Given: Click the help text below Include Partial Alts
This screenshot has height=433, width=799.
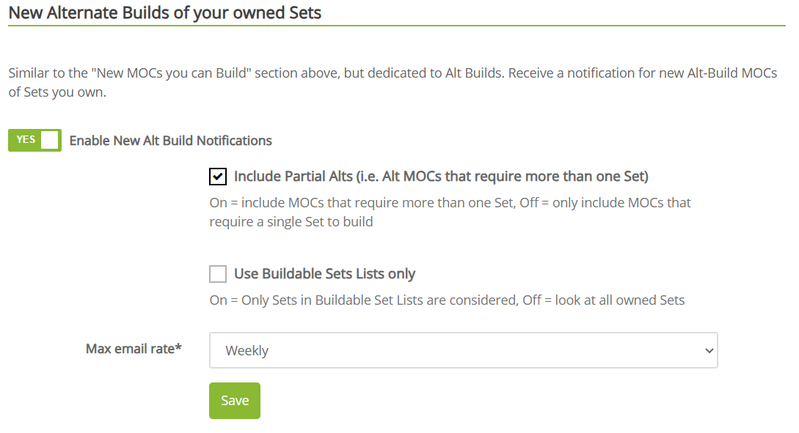Looking at the screenshot, I should pos(449,212).
